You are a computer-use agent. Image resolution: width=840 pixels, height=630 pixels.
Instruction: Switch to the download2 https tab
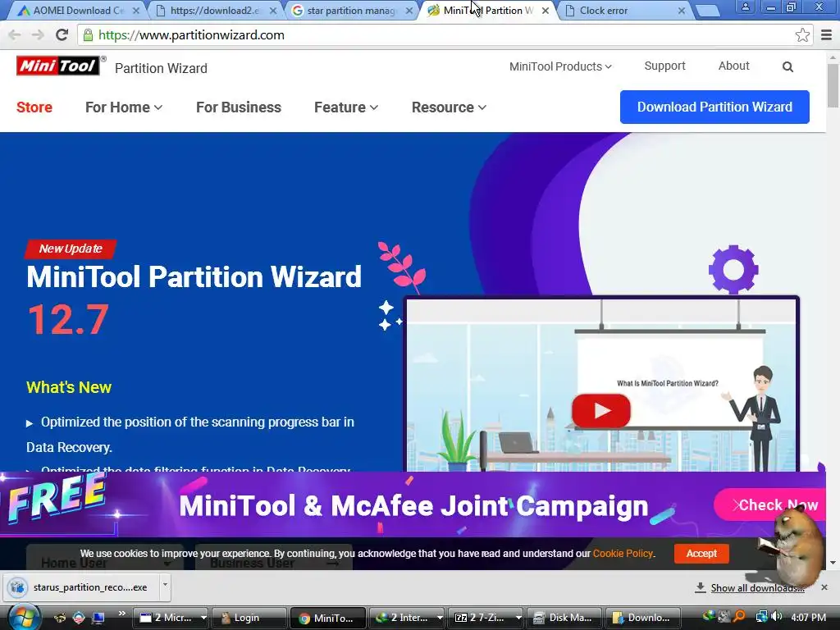(215, 11)
